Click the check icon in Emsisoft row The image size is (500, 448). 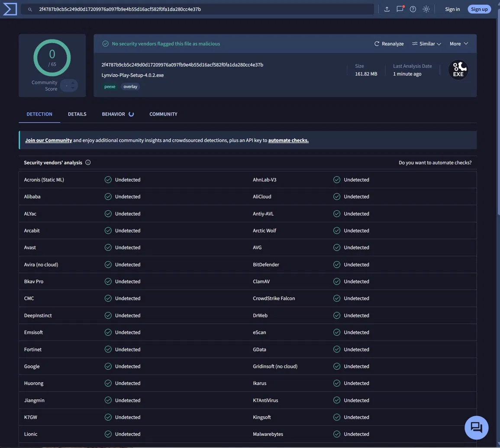click(108, 333)
